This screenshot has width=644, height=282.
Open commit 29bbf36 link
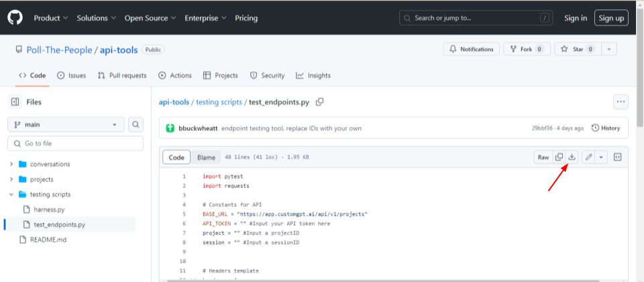coord(542,128)
